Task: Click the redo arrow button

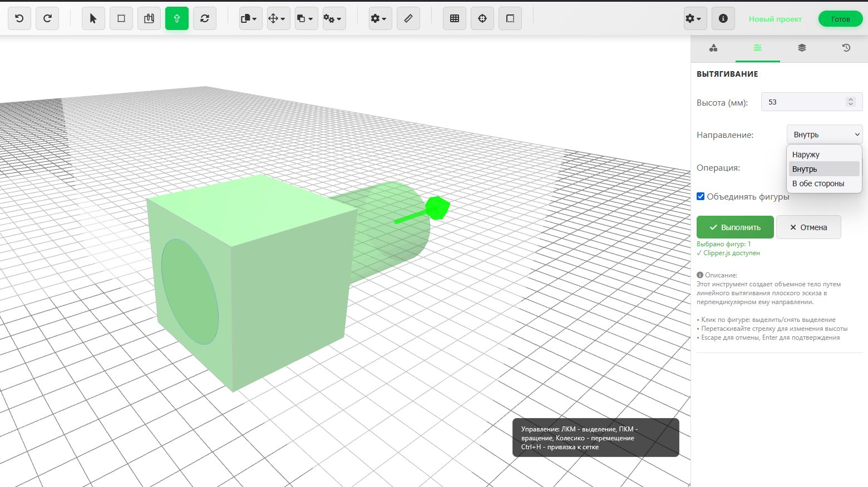Action: [47, 18]
